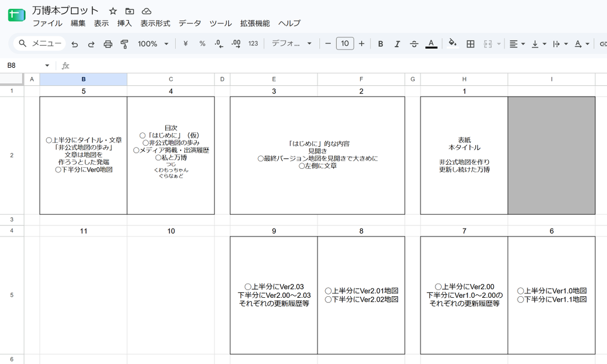The image size is (607, 364).
Task: Star this document with the star icon
Action: (x=113, y=11)
